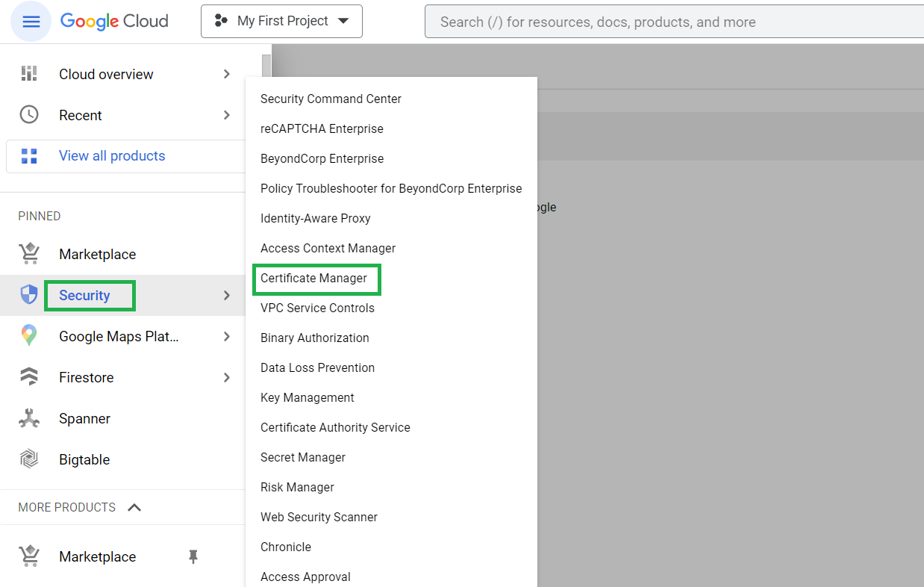Open Policy Troubleshooter for BeyondCorp Enterprise
Image resolution: width=924 pixels, height=587 pixels.
391,188
